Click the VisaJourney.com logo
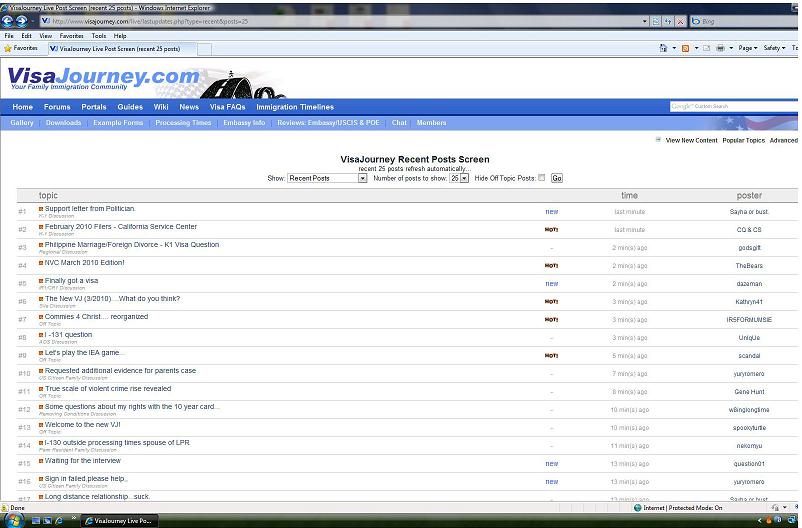 coord(103,78)
